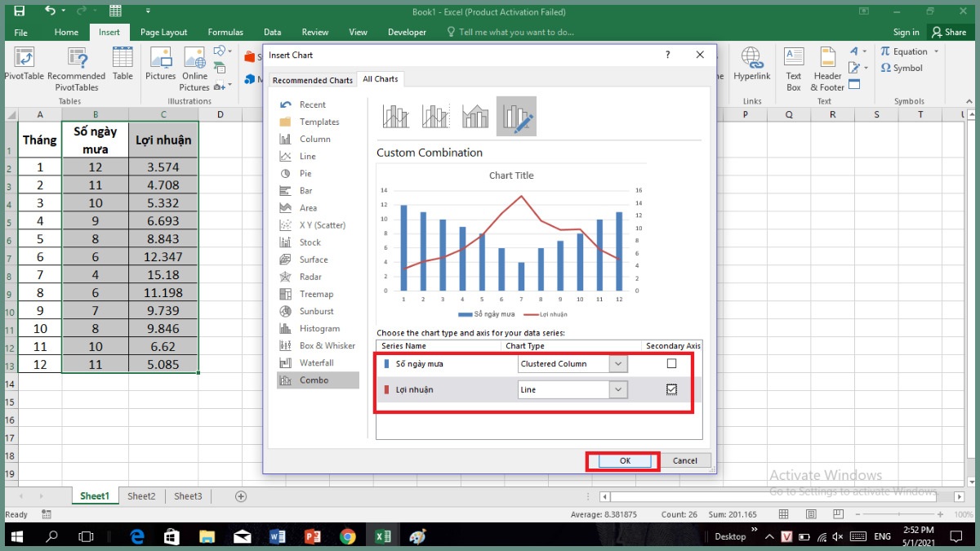This screenshot has height=551, width=980.
Task: Pick the Stacked Area - Clustered Column icon
Action: click(475, 117)
